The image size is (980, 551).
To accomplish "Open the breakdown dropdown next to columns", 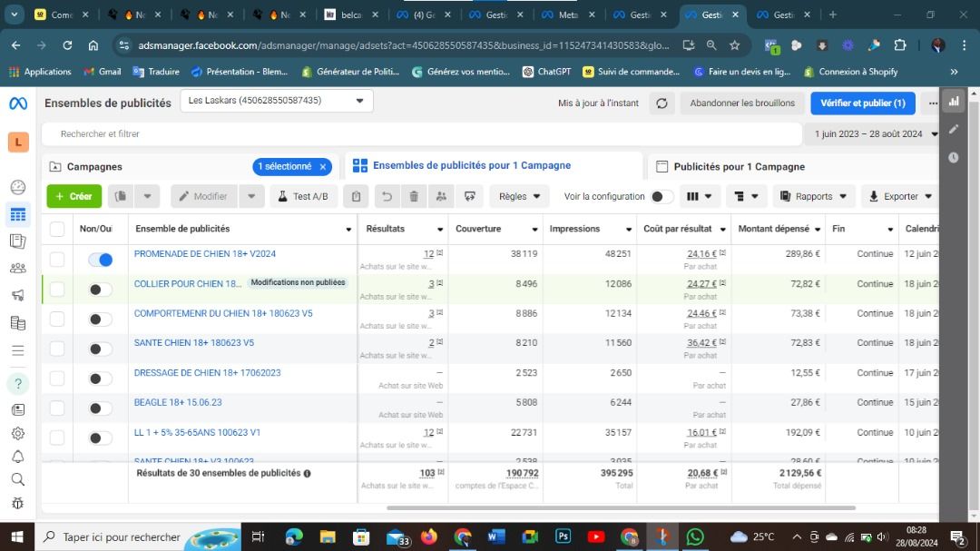I will click(746, 196).
